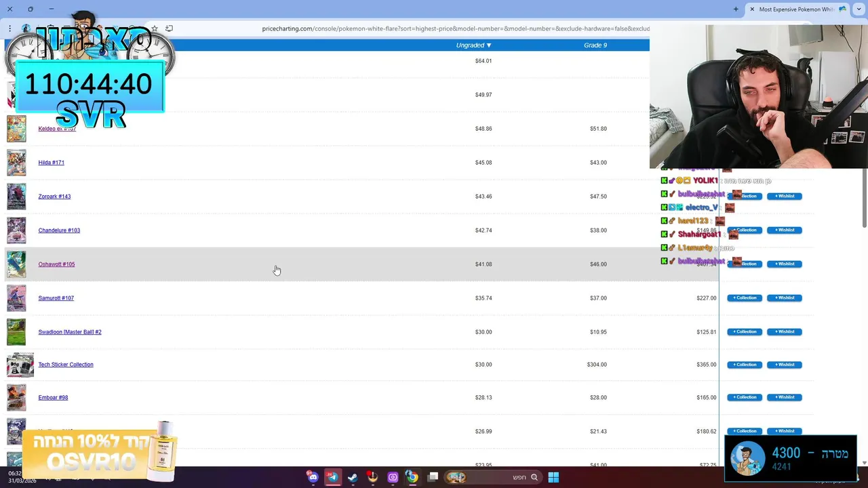Click the Oshawott card thumbnail

click(x=16, y=264)
